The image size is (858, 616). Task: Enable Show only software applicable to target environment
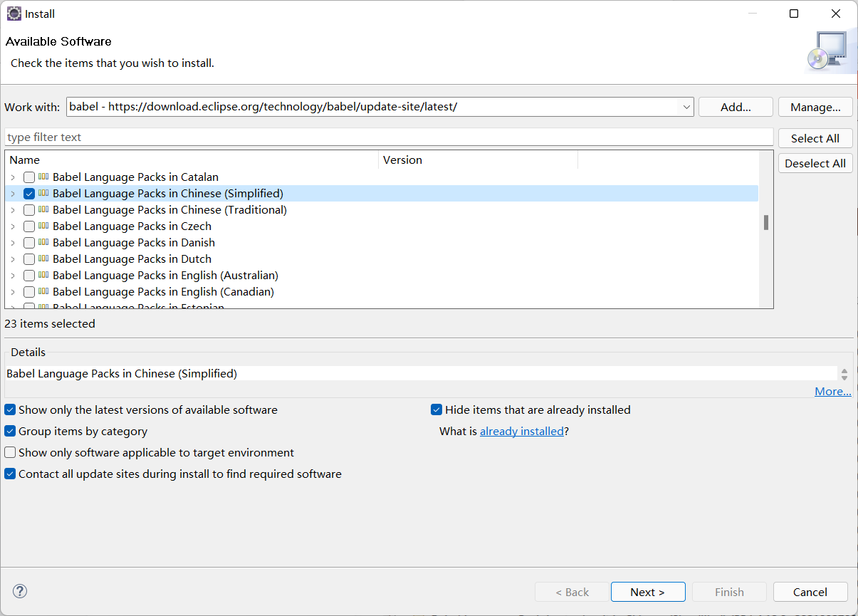click(x=10, y=453)
